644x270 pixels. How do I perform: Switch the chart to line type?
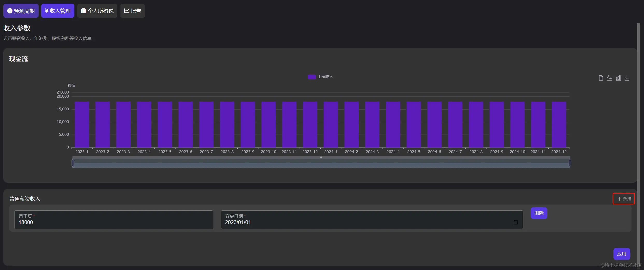(609, 78)
